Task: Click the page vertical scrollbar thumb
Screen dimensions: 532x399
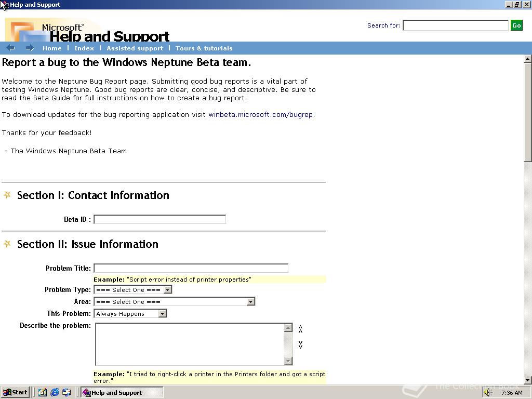Action: coord(528,112)
